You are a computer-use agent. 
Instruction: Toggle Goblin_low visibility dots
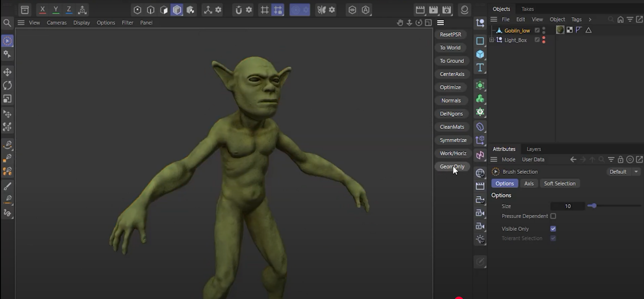click(x=544, y=31)
